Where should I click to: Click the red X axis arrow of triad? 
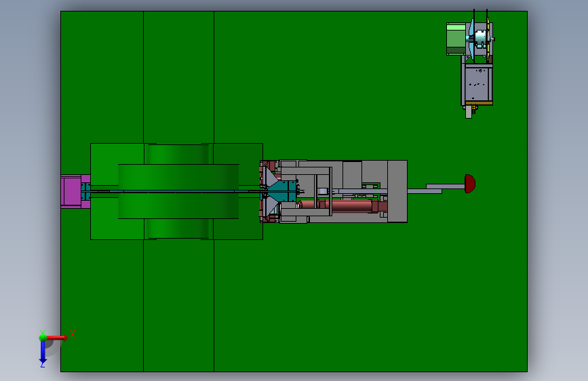click(x=58, y=338)
